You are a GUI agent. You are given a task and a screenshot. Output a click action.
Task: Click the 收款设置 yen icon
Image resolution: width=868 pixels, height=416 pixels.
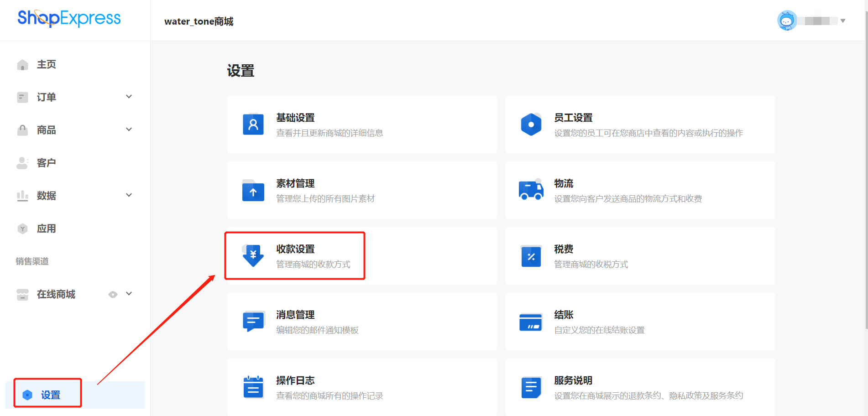click(x=253, y=255)
